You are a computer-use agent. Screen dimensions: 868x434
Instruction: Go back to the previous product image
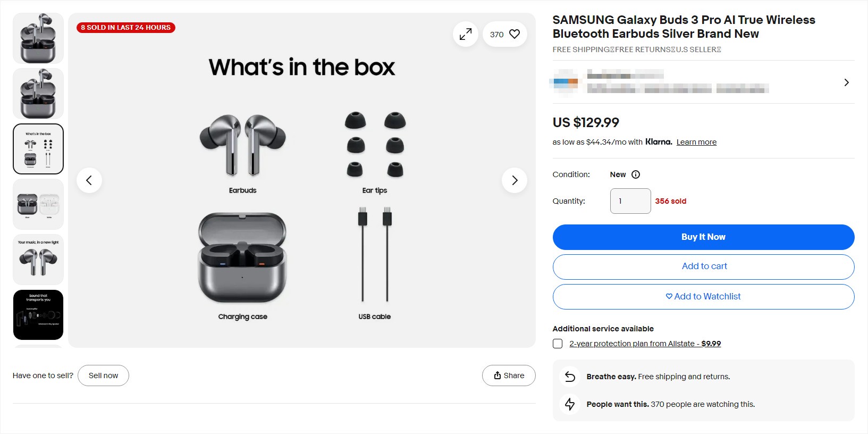point(89,180)
